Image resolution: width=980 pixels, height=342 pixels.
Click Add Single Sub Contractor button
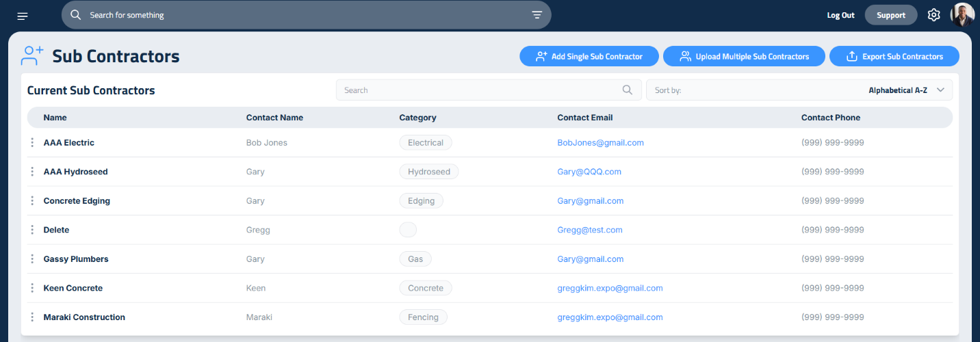tap(589, 57)
